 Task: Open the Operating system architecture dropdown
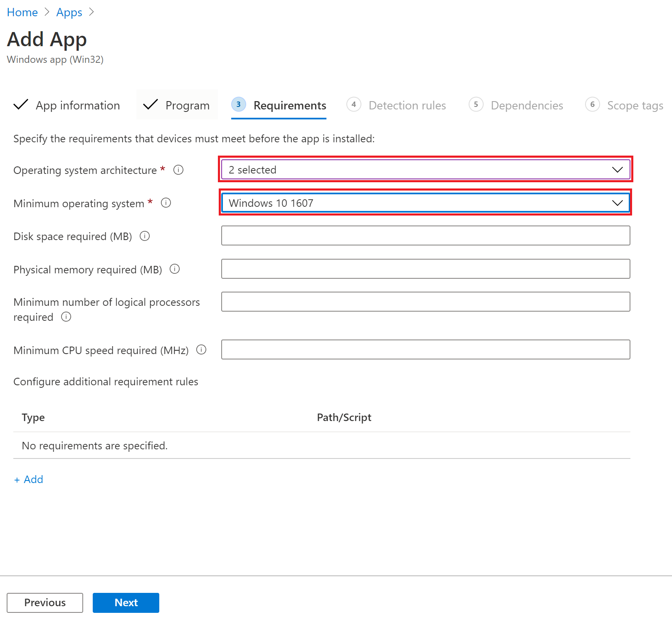(x=425, y=170)
